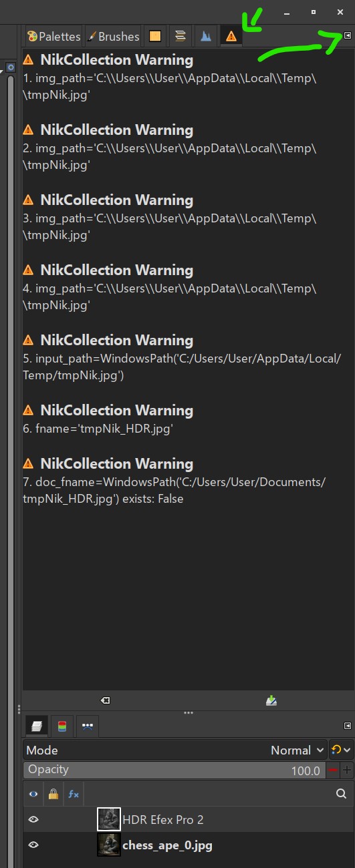Screen dimensions: 355x868
Task: Increase opacity with the plus button
Action: point(346,771)
